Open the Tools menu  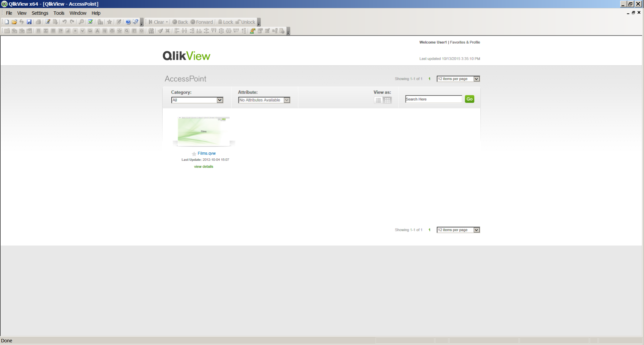pos(59,13)
